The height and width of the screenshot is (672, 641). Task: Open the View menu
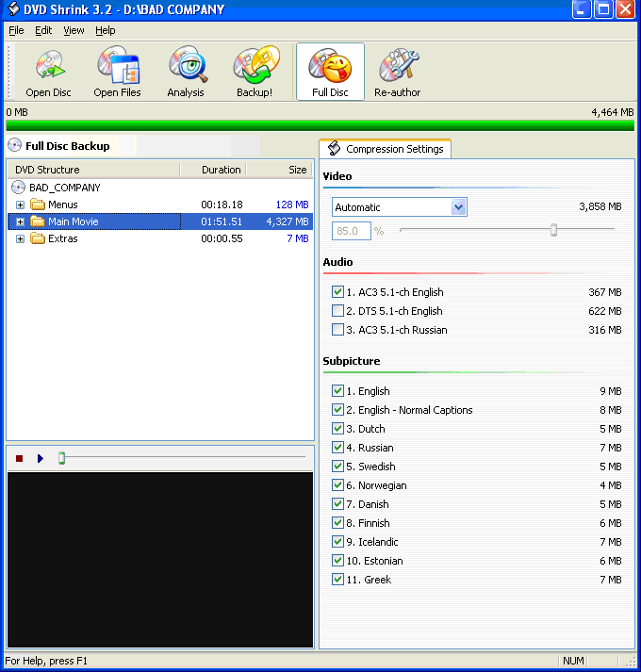click(74, 30)
